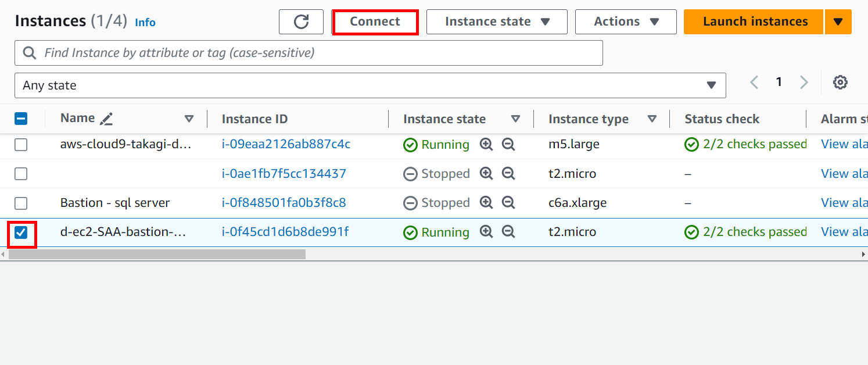Open the Any state filter dropdown
868x365 pixels.
[370, 85]
